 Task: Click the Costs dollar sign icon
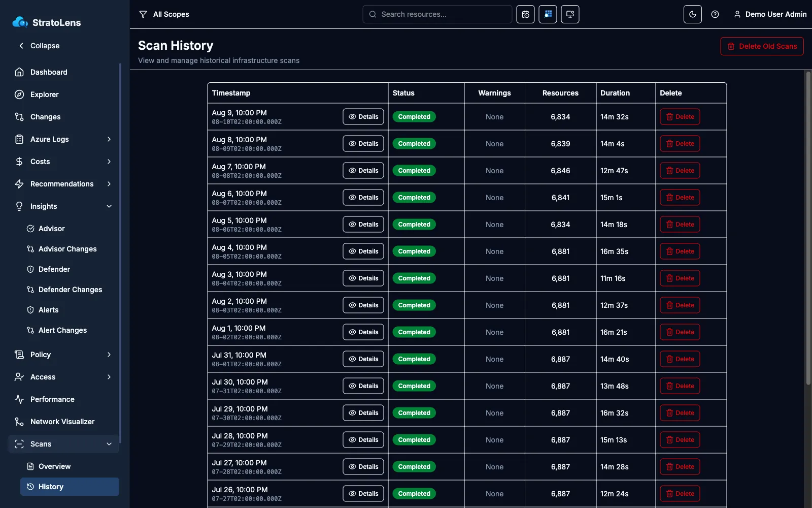19,162
